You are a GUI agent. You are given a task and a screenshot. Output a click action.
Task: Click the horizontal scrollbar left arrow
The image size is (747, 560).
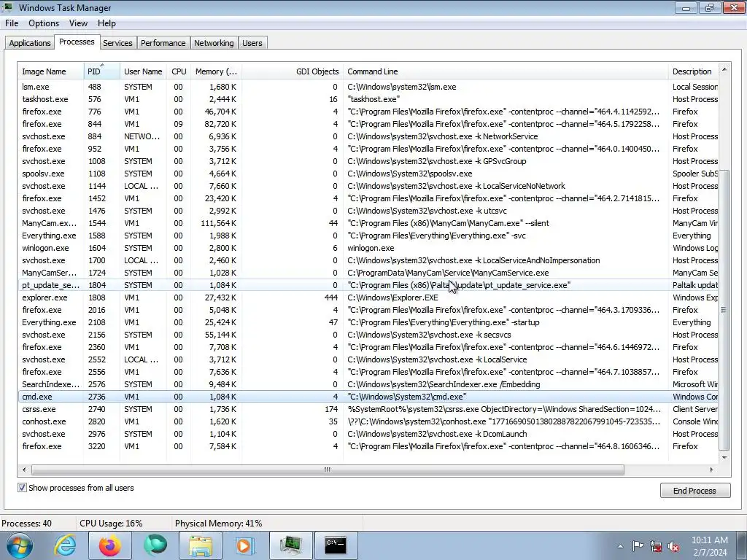coord(24,470)
